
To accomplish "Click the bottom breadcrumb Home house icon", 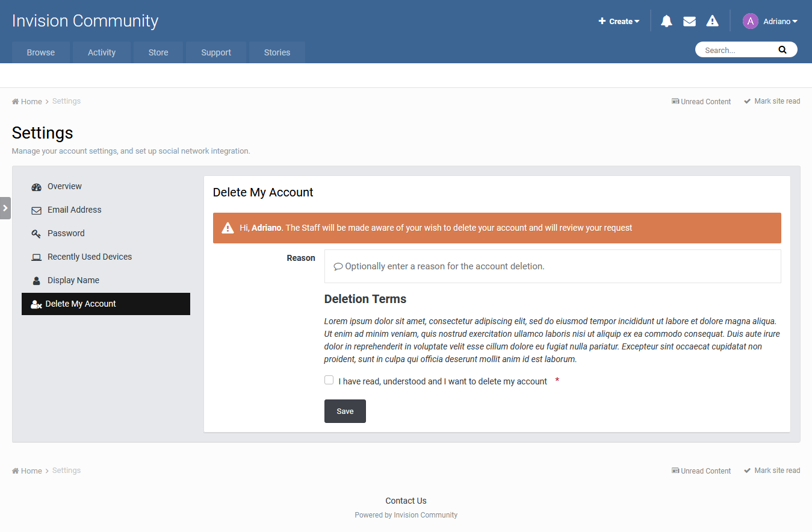I will pos(16,471).
